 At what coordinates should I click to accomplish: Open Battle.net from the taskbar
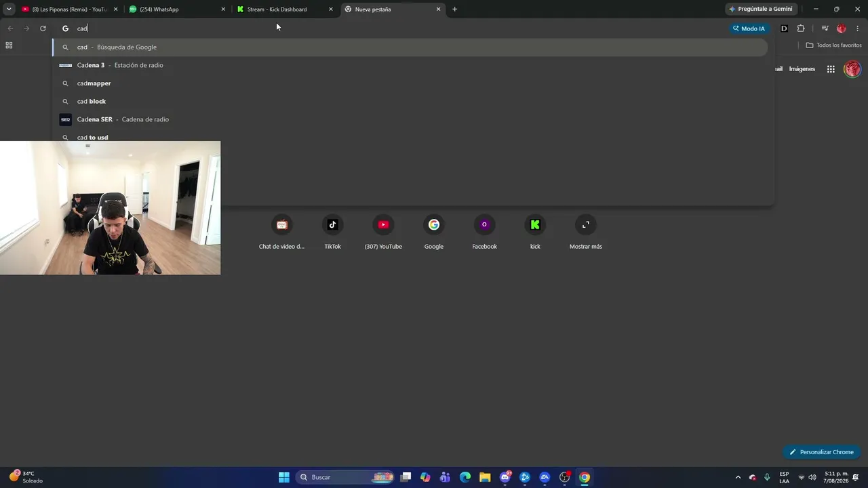(x=525, y=477)
